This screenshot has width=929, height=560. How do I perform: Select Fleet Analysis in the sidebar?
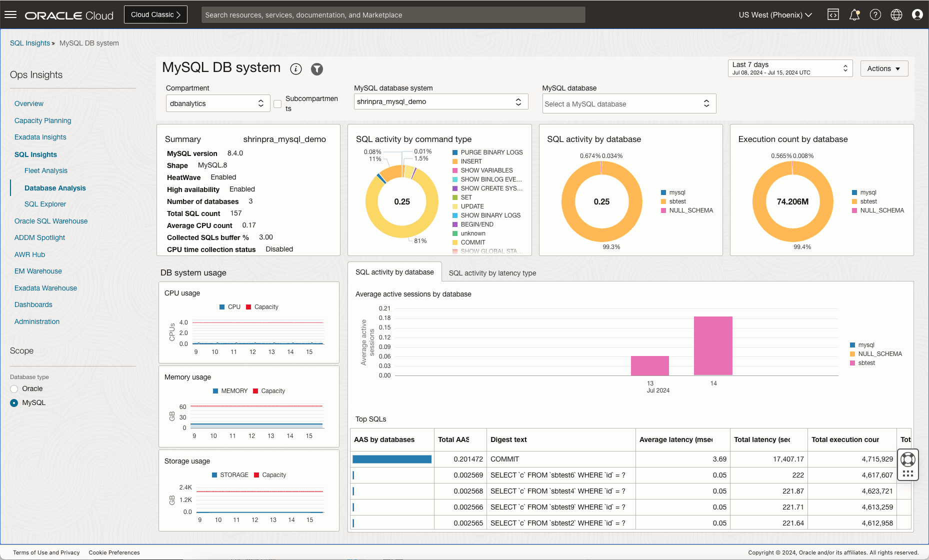[x=45, y=170]
